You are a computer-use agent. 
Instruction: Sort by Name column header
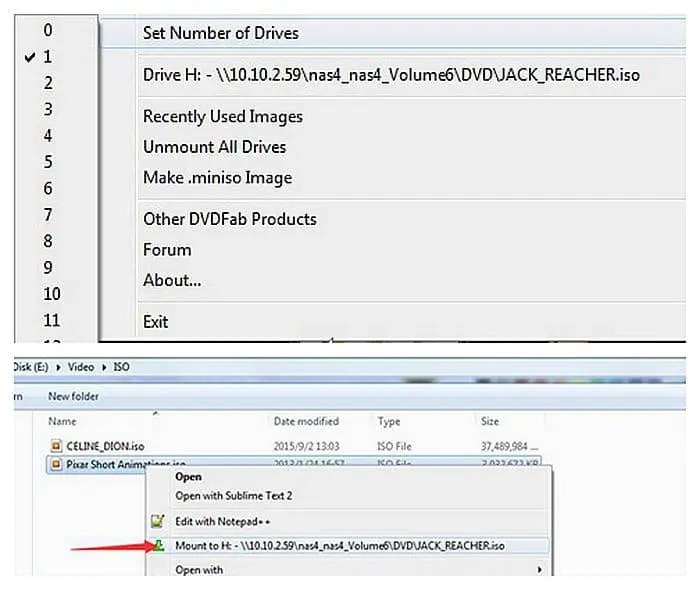(x=62, y=421)
